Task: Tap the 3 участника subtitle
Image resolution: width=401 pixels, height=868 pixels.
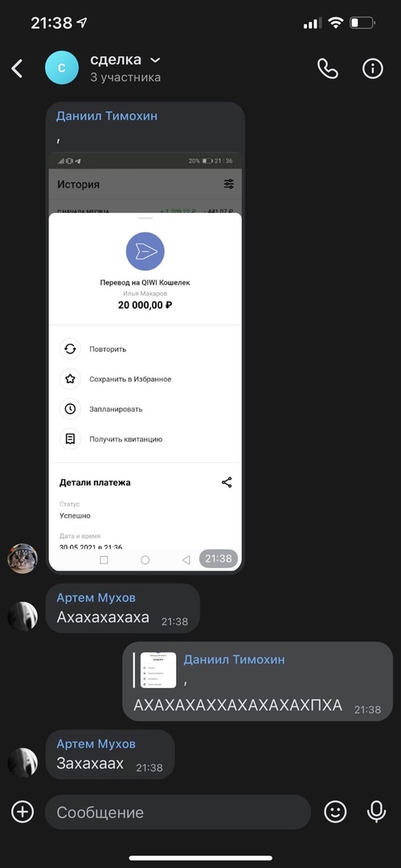Action: [x=125, y=77]
